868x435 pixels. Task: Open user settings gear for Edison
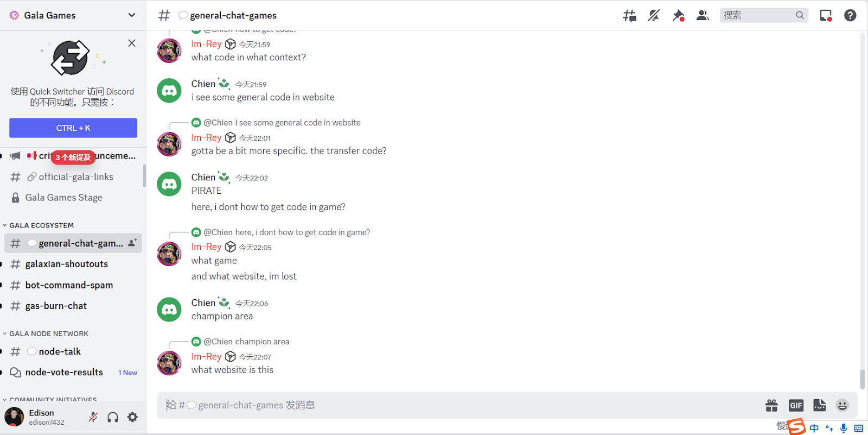pyautogui.click(x=132, y=417)
